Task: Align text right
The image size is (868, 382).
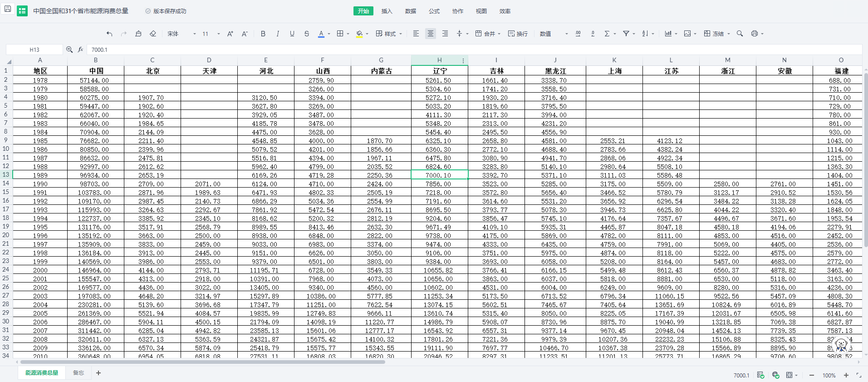Action: pos(445,34)
